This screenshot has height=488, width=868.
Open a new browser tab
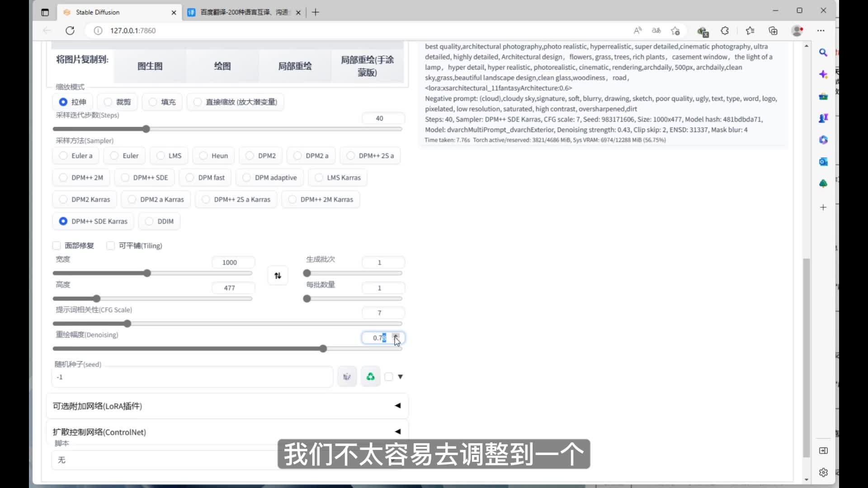click(316, 12)
